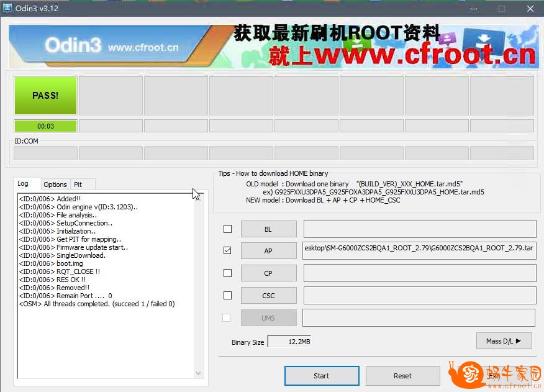Tick the BL checkbox
The height and width of the screenshot is (392, 544).
tap(227, 229)
